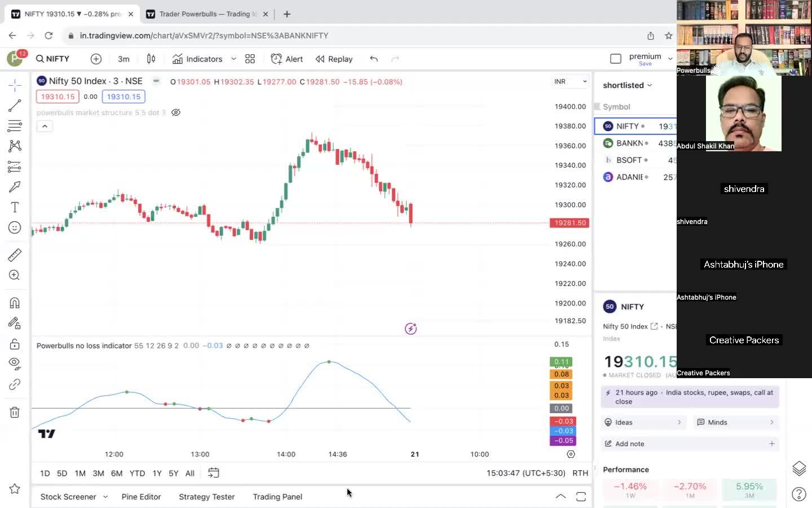Click the trash remove objects icon
This screenshot has width=812, height=508.
click(15, 412)
